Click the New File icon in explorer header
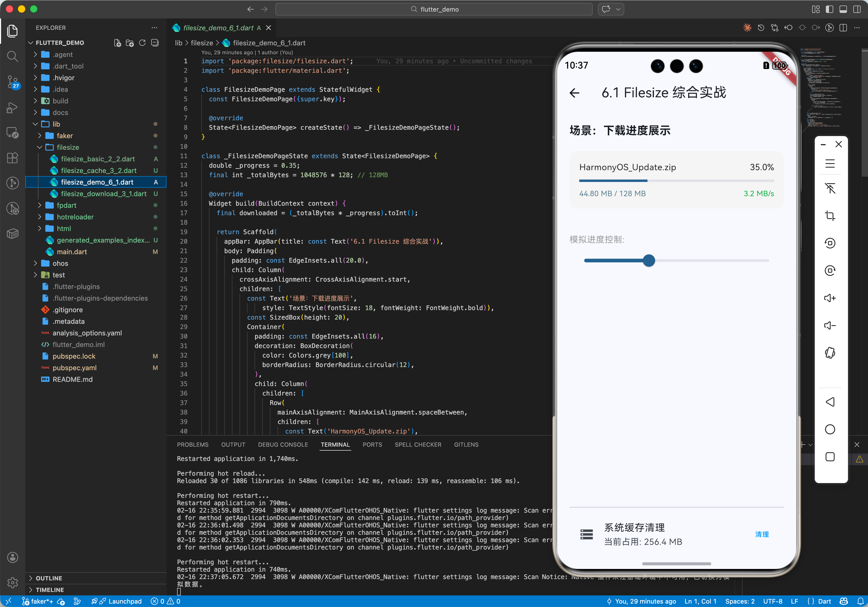 click(x=118, y=43)
